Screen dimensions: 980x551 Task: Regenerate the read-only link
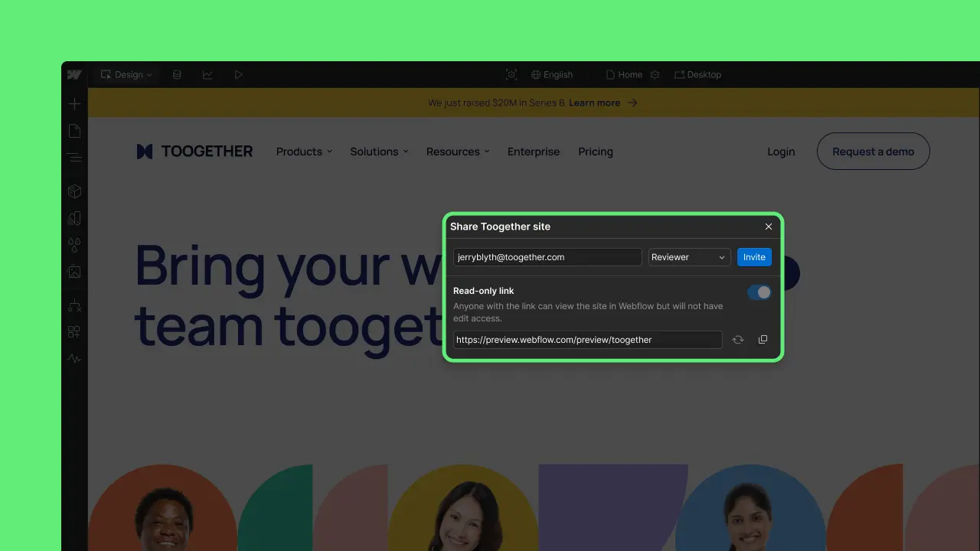click(x=738, y=340)
